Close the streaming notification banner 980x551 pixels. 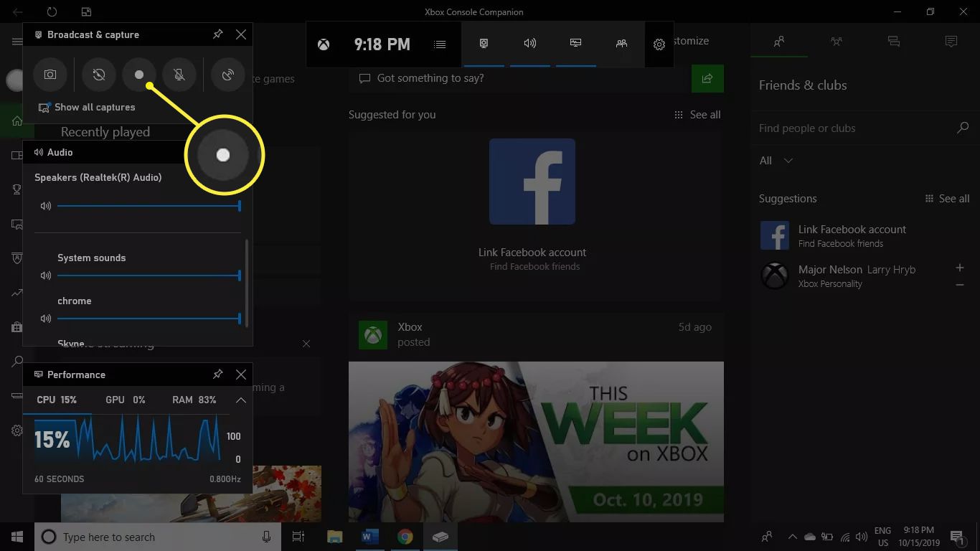306,344
